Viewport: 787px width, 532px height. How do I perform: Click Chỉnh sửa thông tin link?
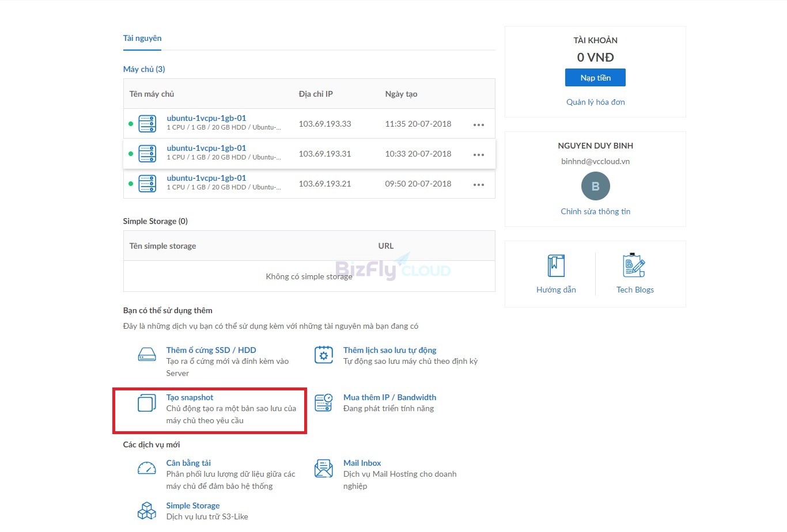(x=596, y=211)
